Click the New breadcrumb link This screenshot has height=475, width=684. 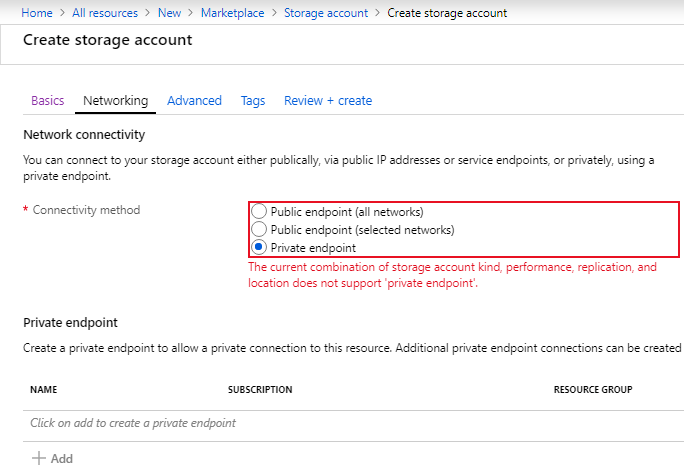pyautogui.click(x=169, y=13)
